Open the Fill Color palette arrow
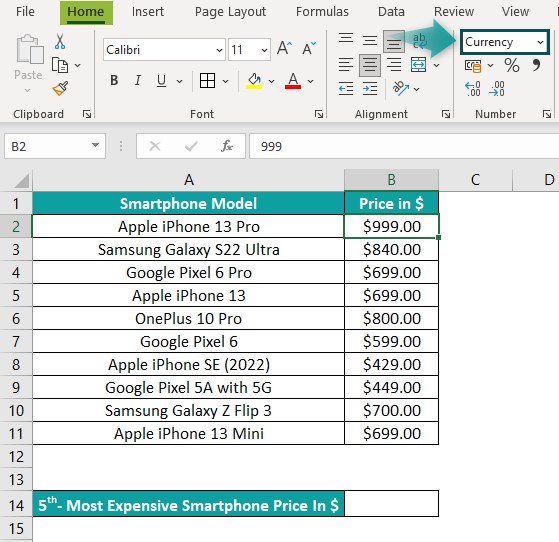559x542 pixels. click(x=272, y=81)
